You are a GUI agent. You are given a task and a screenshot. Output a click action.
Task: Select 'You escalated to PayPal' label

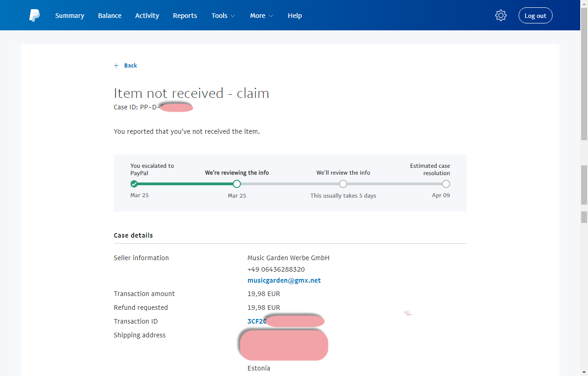click(152, 170)
